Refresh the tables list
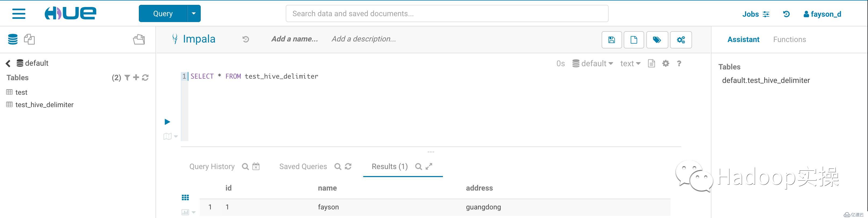 (x=145, y=78)
